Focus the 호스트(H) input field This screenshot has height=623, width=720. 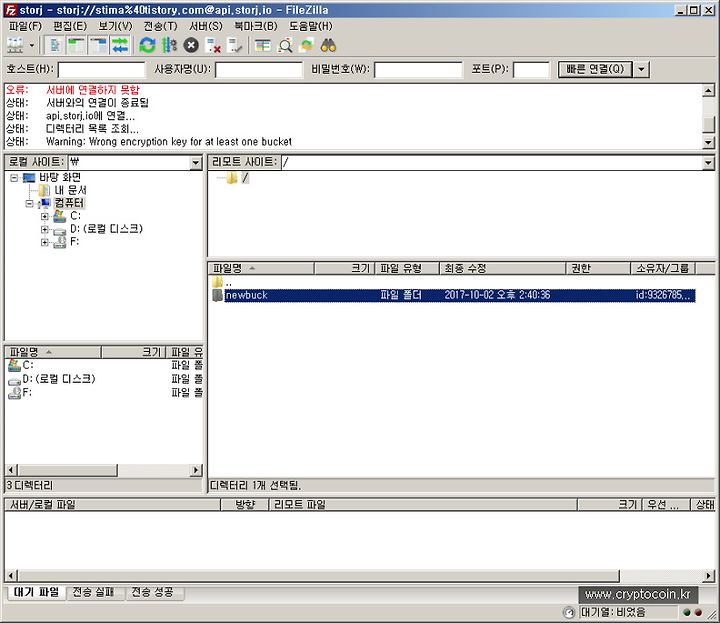click(x=101, y=70)
